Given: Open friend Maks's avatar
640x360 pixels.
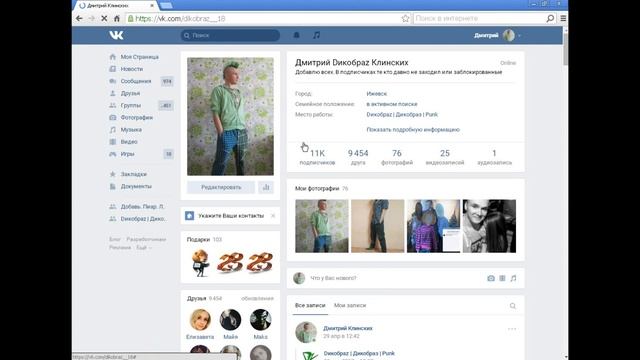Looking at the screenshot, I should coord(260,320).
